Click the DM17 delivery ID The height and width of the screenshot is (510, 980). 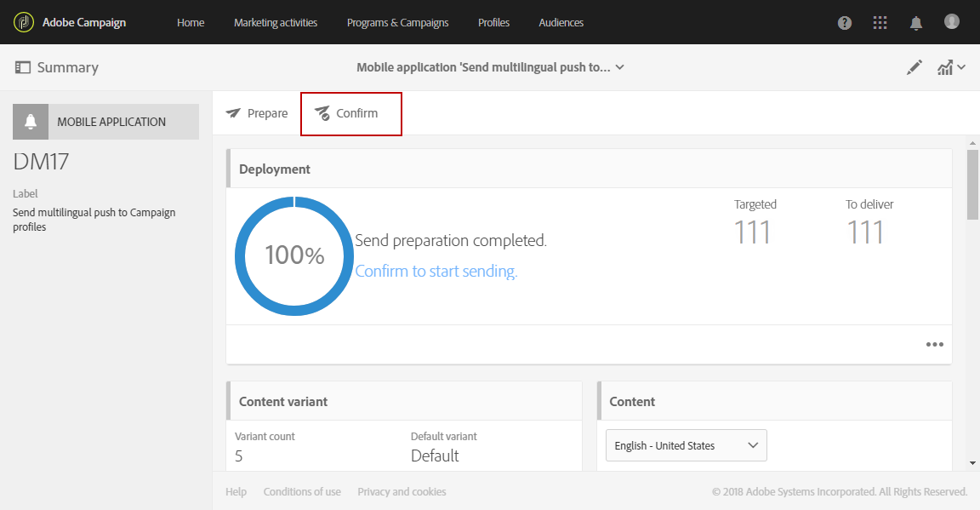click(41, 162)
